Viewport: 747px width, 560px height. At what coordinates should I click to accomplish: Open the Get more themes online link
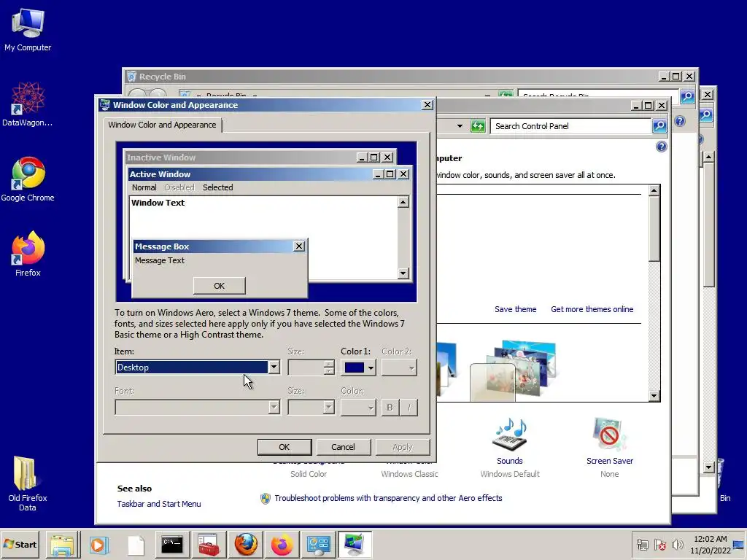[x=592, y=309]
